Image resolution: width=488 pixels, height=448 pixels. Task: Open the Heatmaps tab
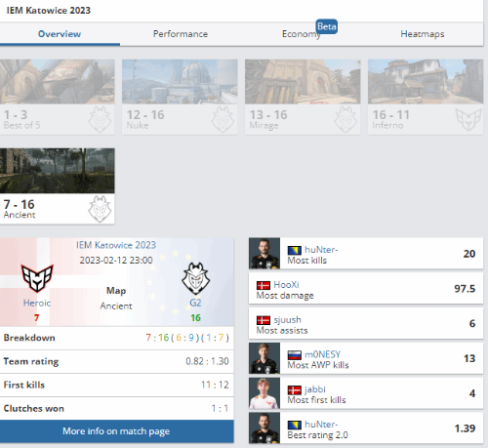pos(423,34)
